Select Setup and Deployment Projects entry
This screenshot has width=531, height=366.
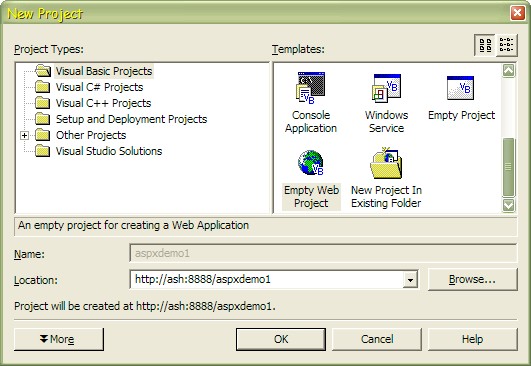click(x=131, y=119)
